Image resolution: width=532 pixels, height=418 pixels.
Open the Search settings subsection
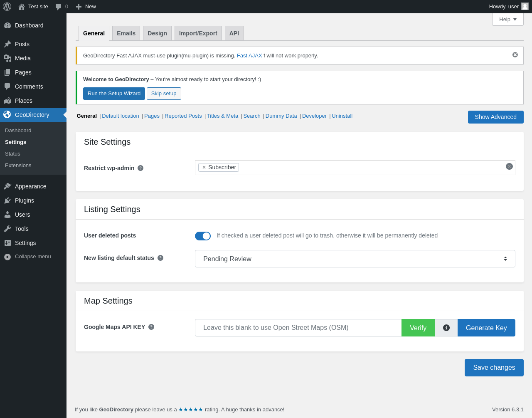click(252, 116)
